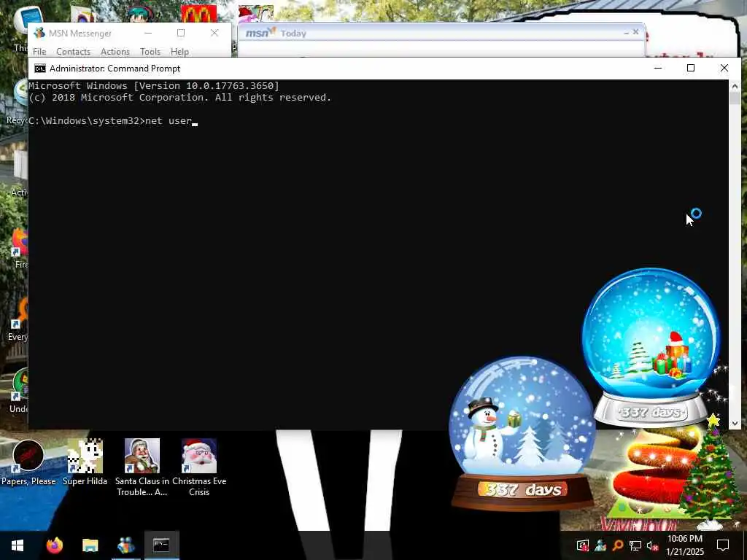Open Santa Claus in Trouble shortcut

click(142, 467)
